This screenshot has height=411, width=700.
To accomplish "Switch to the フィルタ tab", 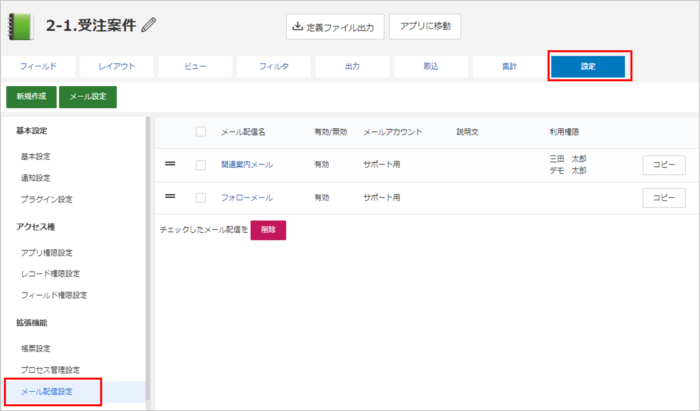I will click(x=274, y=66).
